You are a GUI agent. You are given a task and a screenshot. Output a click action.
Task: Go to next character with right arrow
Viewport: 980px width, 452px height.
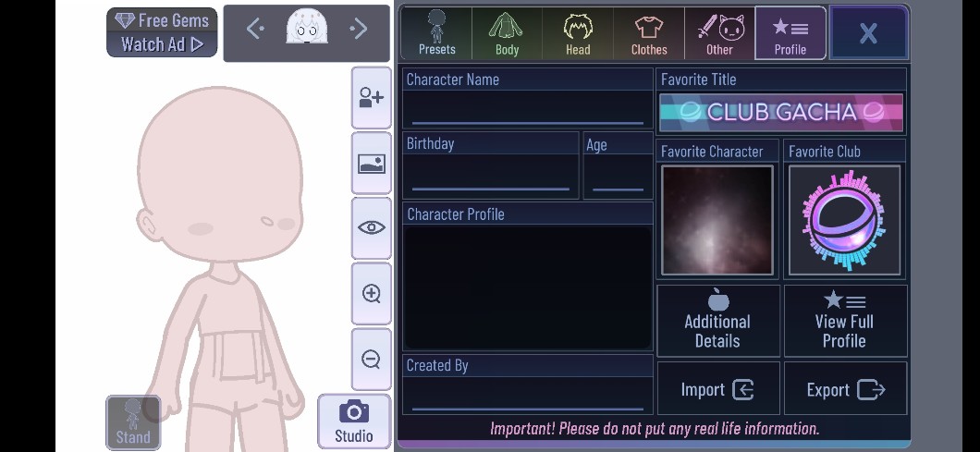tap(359, 29)
